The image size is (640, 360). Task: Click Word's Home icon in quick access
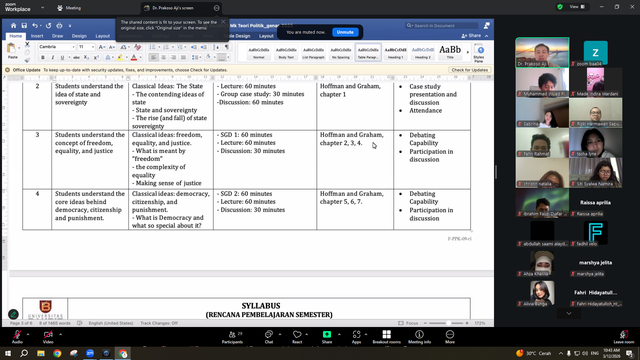[x=13, y=25]
